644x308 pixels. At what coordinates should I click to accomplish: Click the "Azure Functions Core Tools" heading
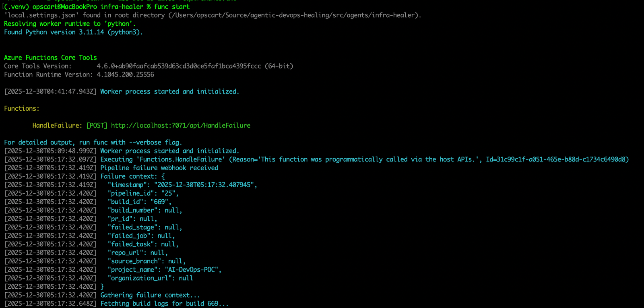(x=50, y=58)
